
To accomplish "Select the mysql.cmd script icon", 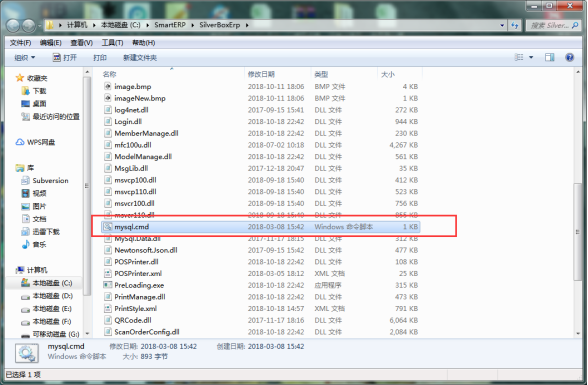I will click(108, 226).
